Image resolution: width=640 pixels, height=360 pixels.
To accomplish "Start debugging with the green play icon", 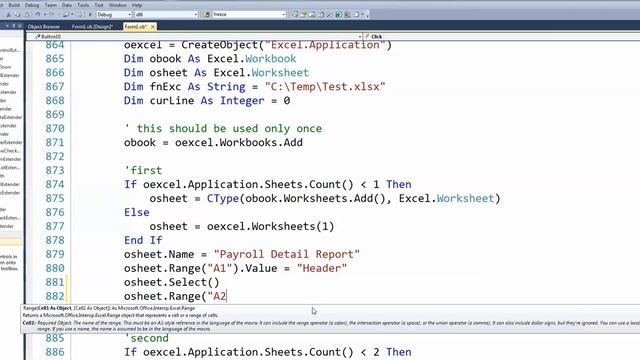I will click(x=90, y=14).
